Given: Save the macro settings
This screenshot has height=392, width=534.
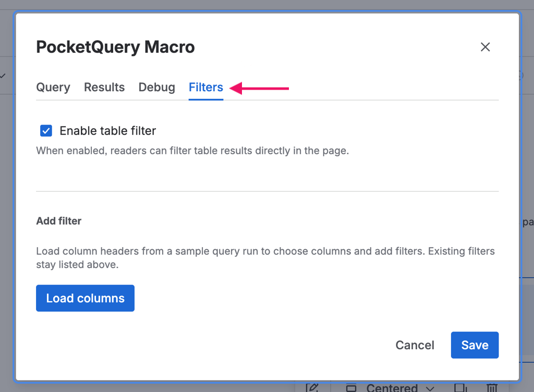Looking at the screenshot, I should pos(475,345).
